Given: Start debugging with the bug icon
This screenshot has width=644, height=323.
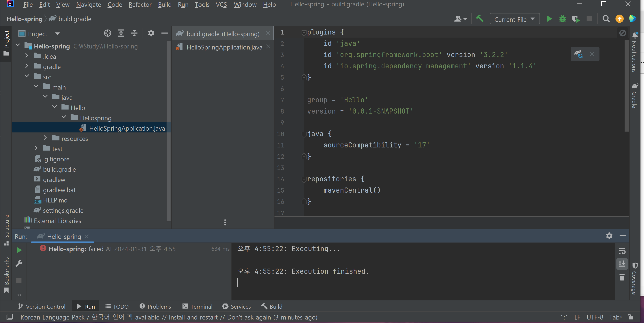Looking at the screenshot, I should [x=563, y=19].
